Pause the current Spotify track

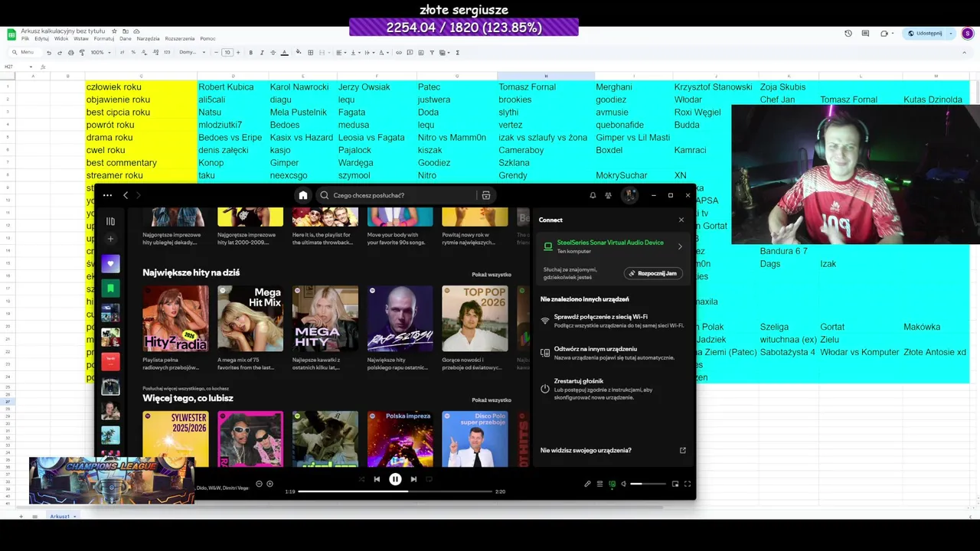[395, 479]
